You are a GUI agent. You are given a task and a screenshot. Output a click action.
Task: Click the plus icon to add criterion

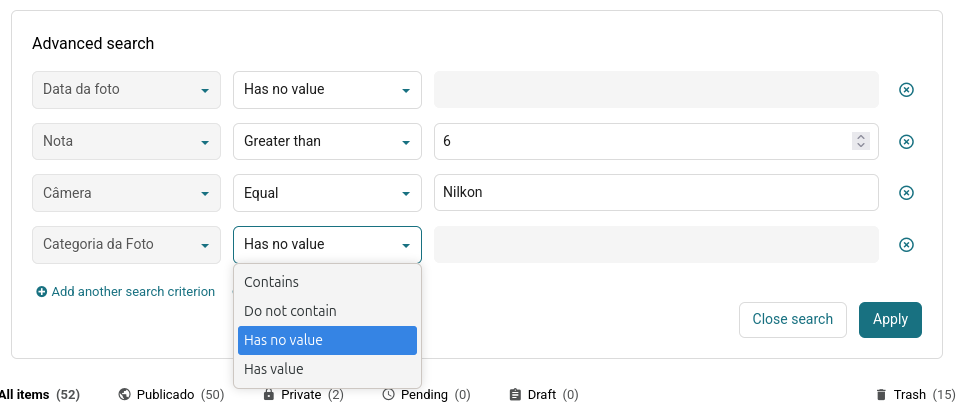(x=42, y=292)
